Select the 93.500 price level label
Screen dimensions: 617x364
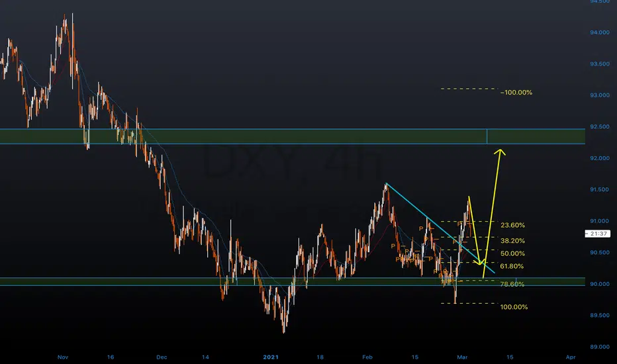click(600, 64)
